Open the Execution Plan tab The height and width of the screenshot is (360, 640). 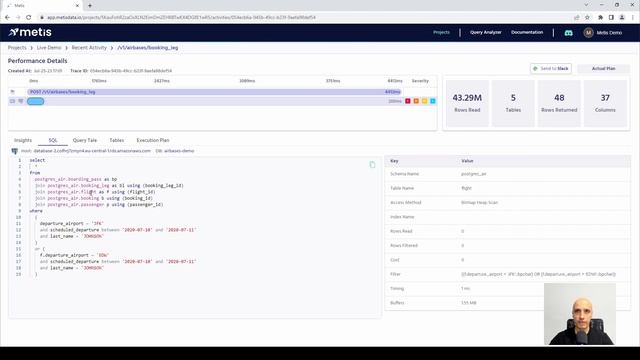pyautogui.click(x=153, y=140)
